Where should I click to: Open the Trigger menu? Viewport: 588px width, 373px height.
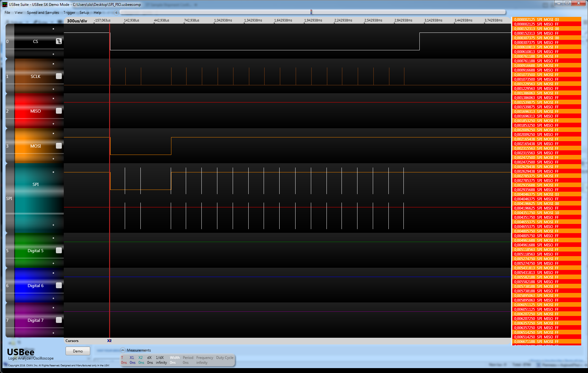click(x=69, y=13)
